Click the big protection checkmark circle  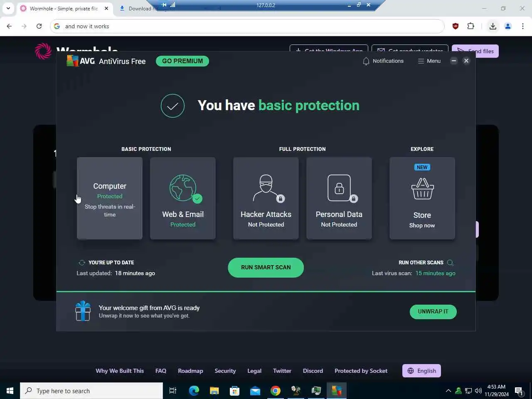(x=172, y=106)
